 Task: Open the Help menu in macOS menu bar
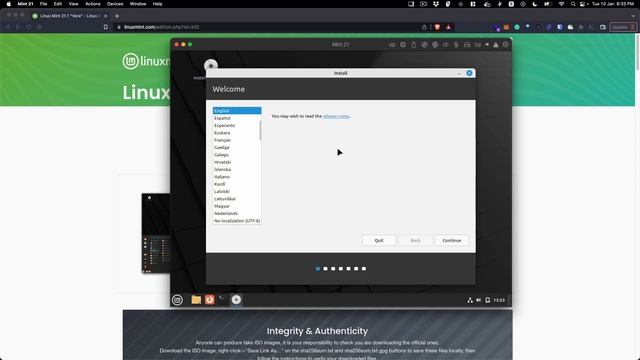(158, 4)
